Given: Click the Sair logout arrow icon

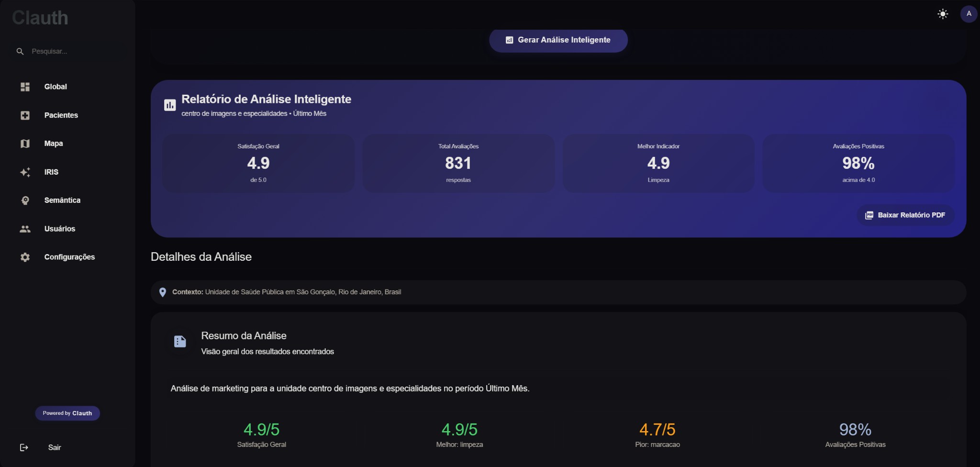Looking at the screenshot, I should (24, 447).
